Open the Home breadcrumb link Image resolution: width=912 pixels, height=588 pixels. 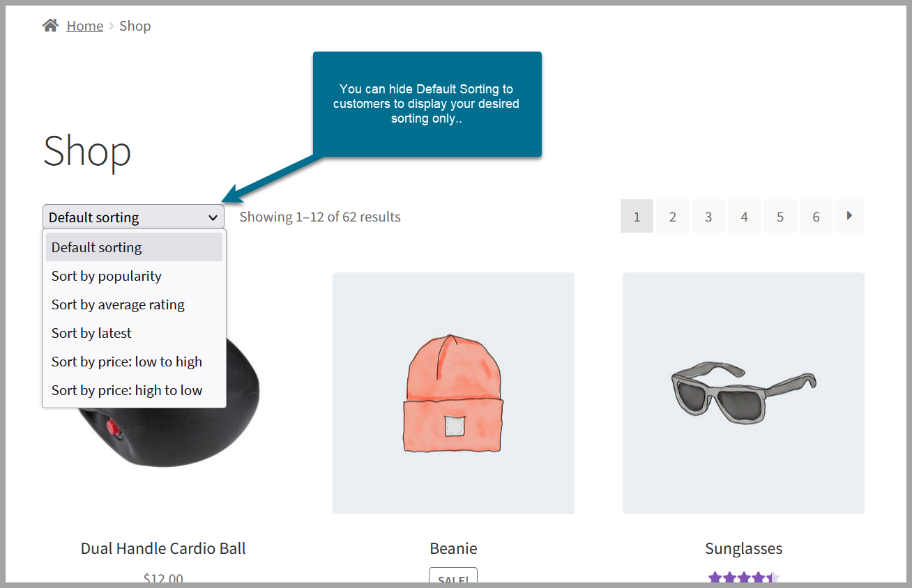pyautogui.click(x=84, y=25)
